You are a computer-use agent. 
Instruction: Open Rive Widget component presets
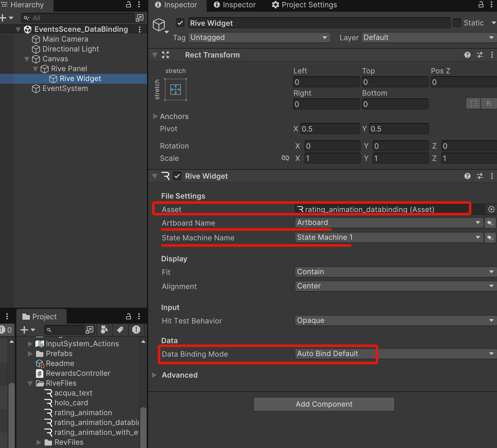tap(480, 176)
